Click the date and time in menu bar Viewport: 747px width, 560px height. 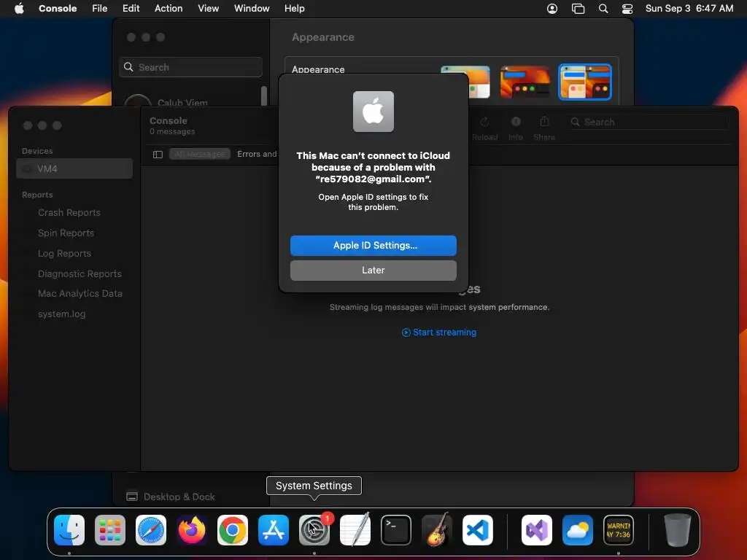(x=689, y=9)
